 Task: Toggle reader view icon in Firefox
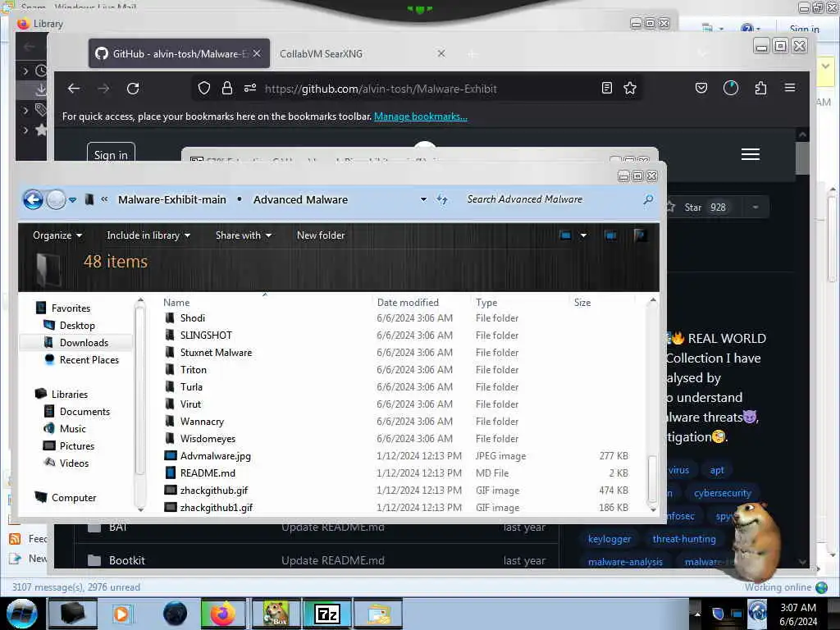pyautogui.click(x=606, y=89)
